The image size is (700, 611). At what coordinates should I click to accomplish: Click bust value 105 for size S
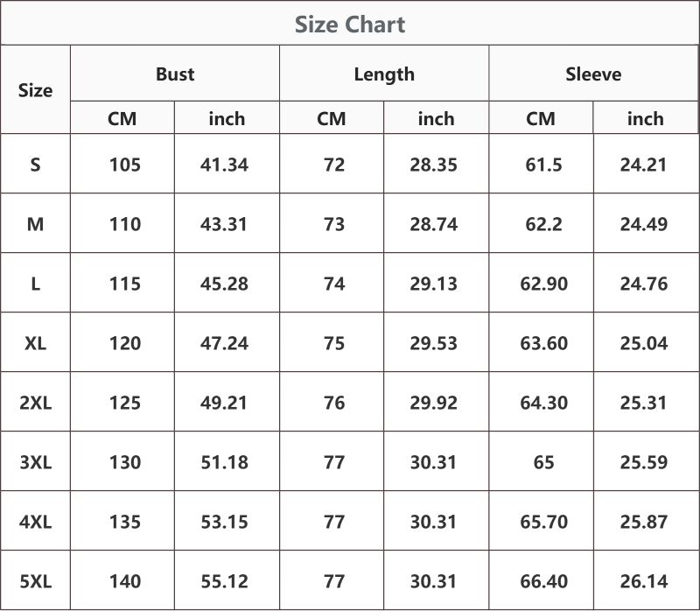click(125, 165)
